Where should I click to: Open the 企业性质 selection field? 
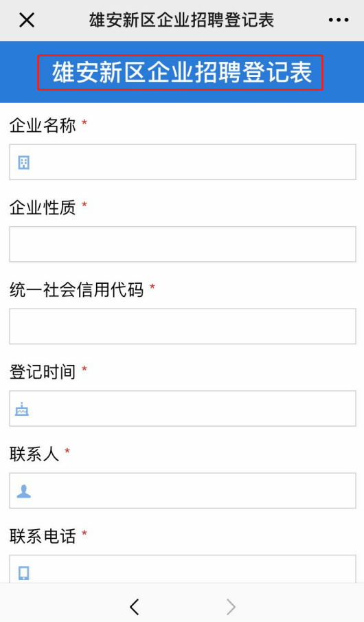coord(183,244)
